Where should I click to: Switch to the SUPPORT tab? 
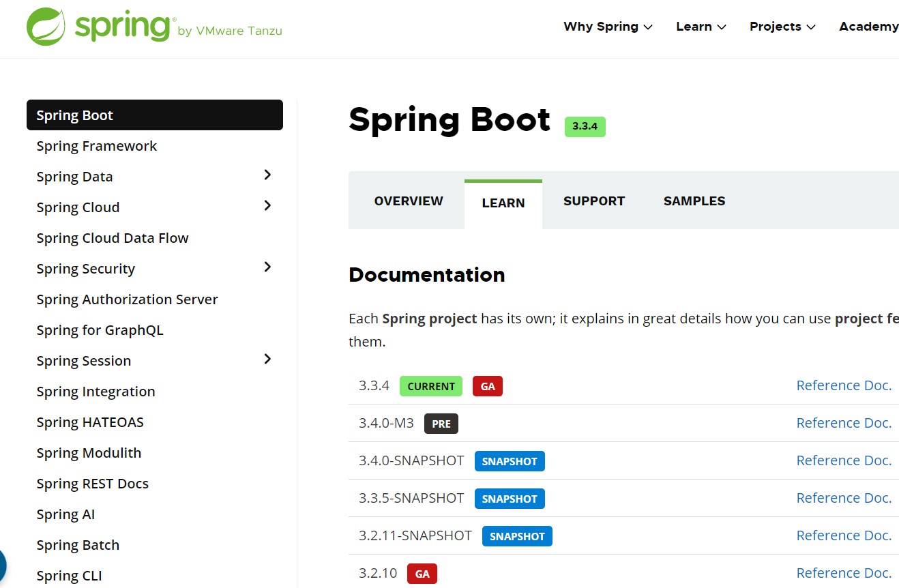point(594,201)
